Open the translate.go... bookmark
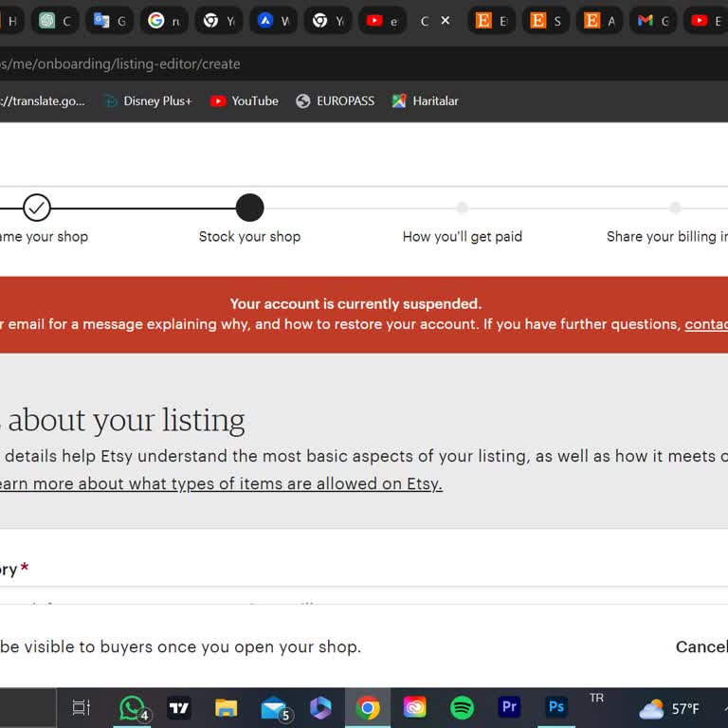The width and height of the screenshot is (728, 728). click(x=43, y=100)
